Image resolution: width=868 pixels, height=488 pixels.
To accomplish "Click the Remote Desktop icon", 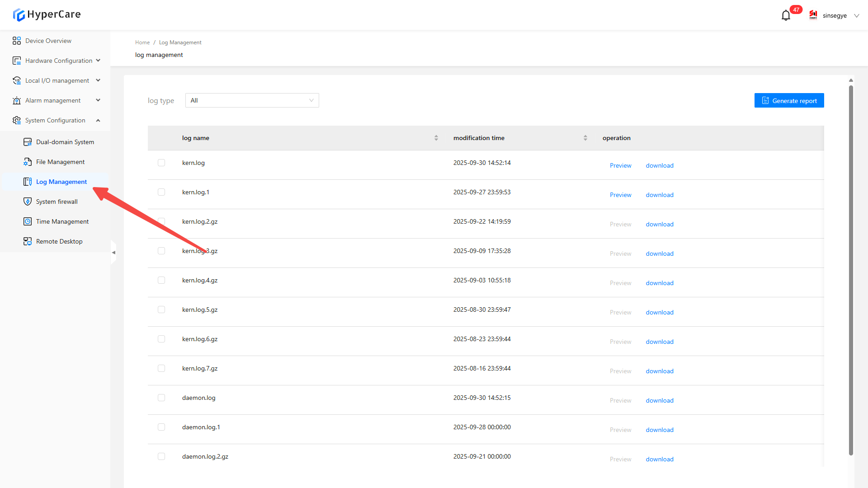I will (28, 241).
